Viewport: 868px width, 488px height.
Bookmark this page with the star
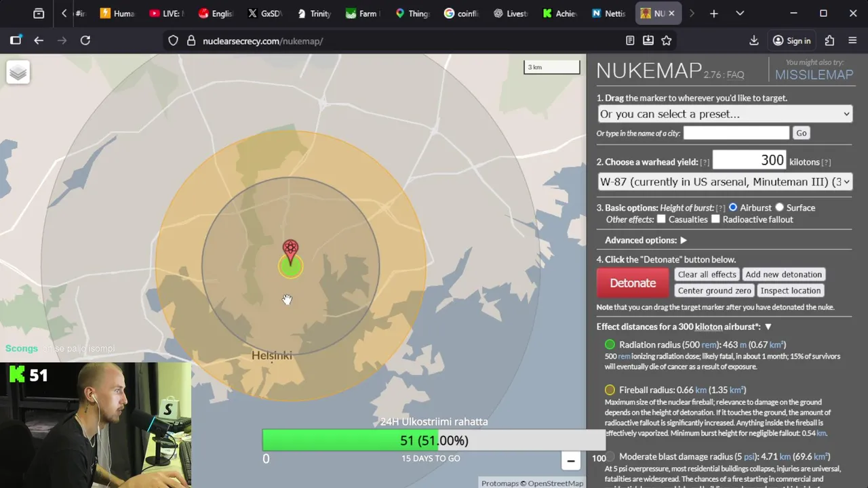coord(667,41)
